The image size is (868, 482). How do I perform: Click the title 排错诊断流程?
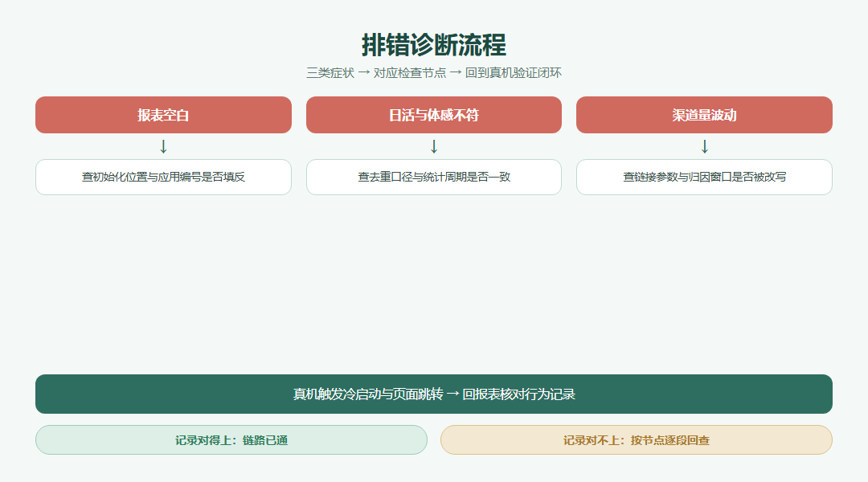434,45
